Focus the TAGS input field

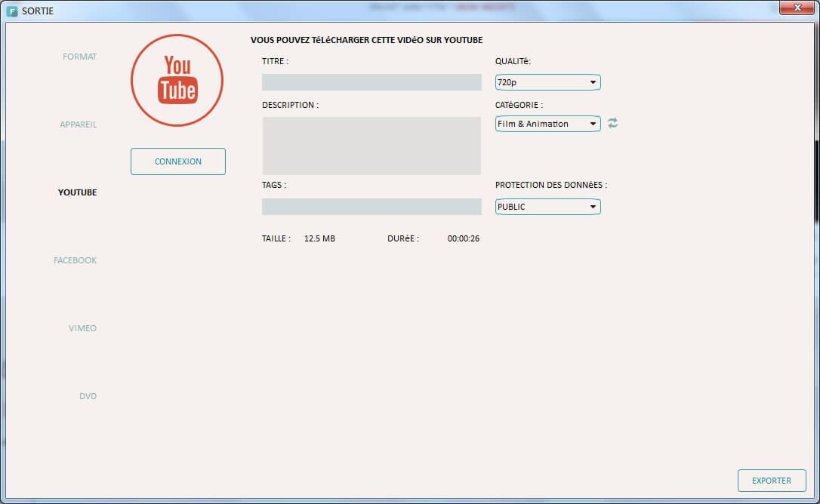[x=371, y=207]
